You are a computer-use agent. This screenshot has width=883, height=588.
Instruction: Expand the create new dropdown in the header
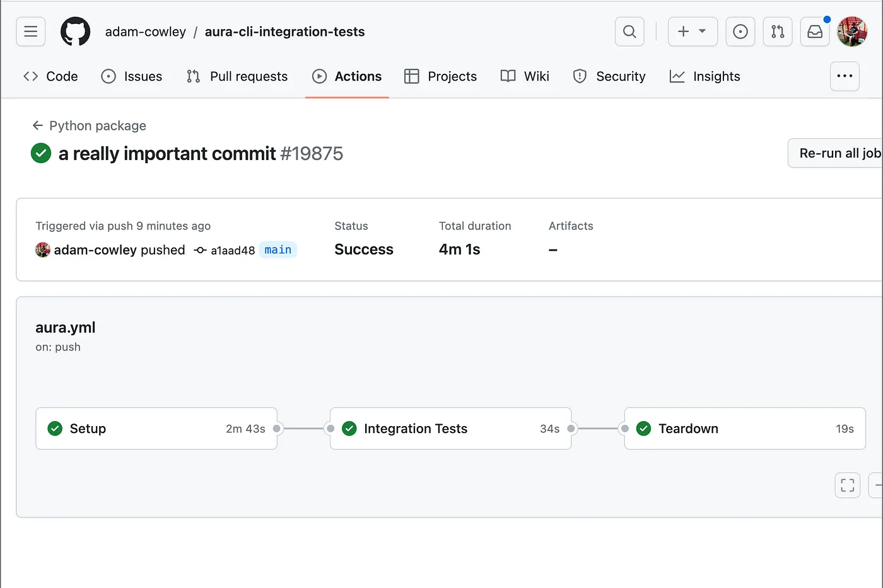[693, 32]
